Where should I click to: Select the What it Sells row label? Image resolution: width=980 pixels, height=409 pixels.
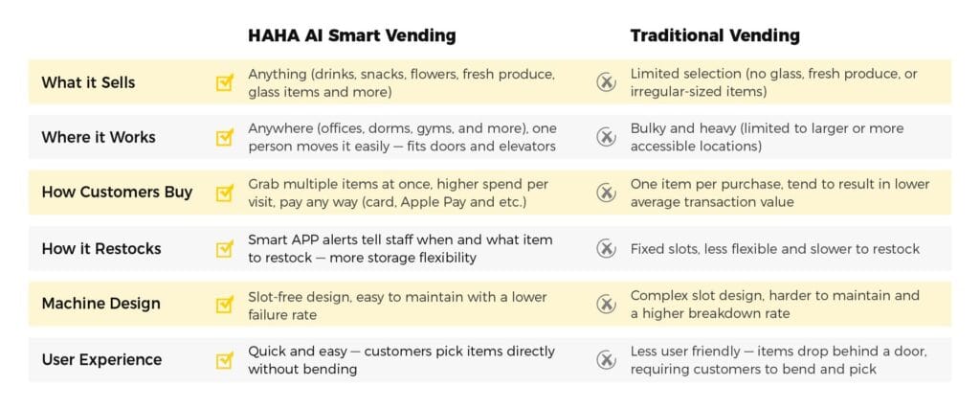tap(88, 82)
